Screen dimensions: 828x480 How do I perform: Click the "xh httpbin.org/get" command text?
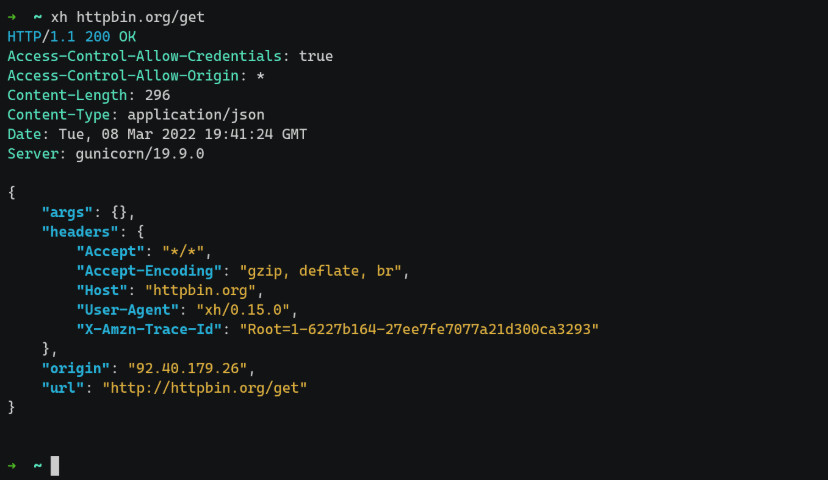coord(127,17)
